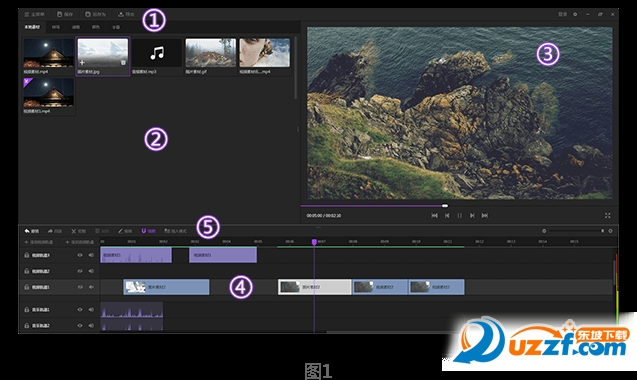Toggle the eye icon of music track 1
This screenshot has height=380, width=637.
click(x=80, y=310)
